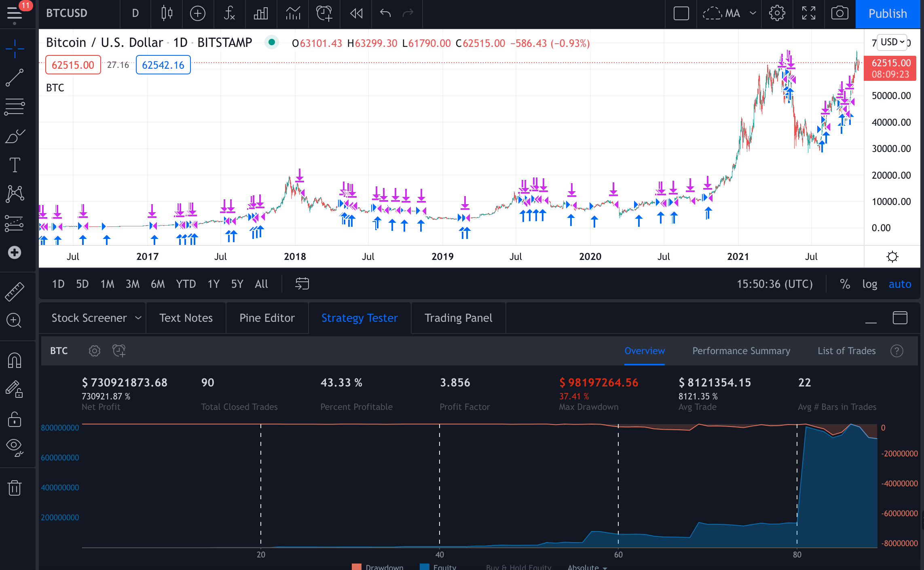Image resolution: width=924 pixels, height=570 pixels.
Task: Toggle log scale on the chart
Action: [869, 284]
